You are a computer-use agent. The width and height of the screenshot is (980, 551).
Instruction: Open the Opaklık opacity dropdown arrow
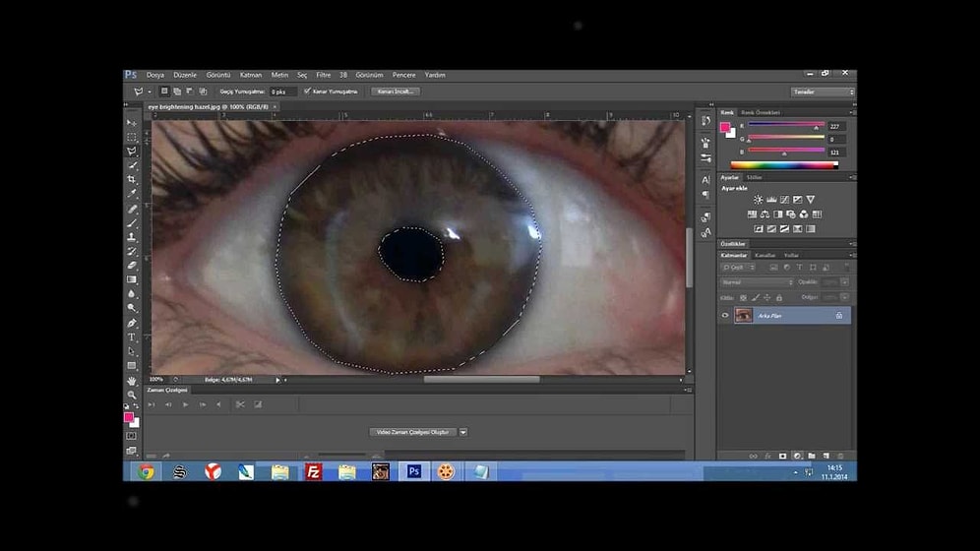click(x=844, y=282)
